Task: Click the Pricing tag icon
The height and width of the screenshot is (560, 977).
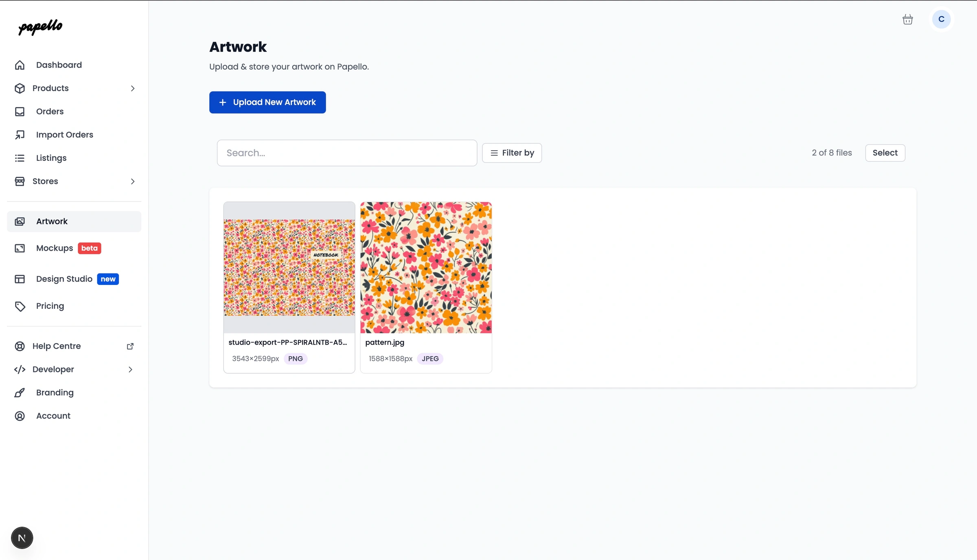Action: (x=20, y=306)
